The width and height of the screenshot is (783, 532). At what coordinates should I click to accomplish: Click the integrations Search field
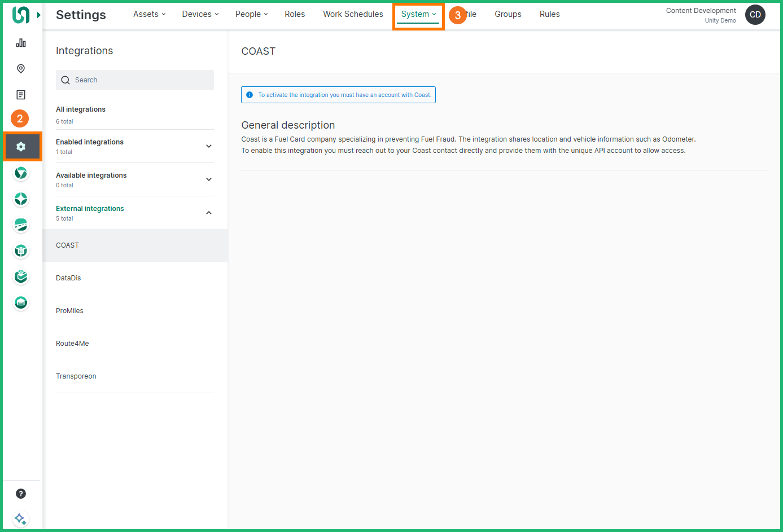click(135, 80)
